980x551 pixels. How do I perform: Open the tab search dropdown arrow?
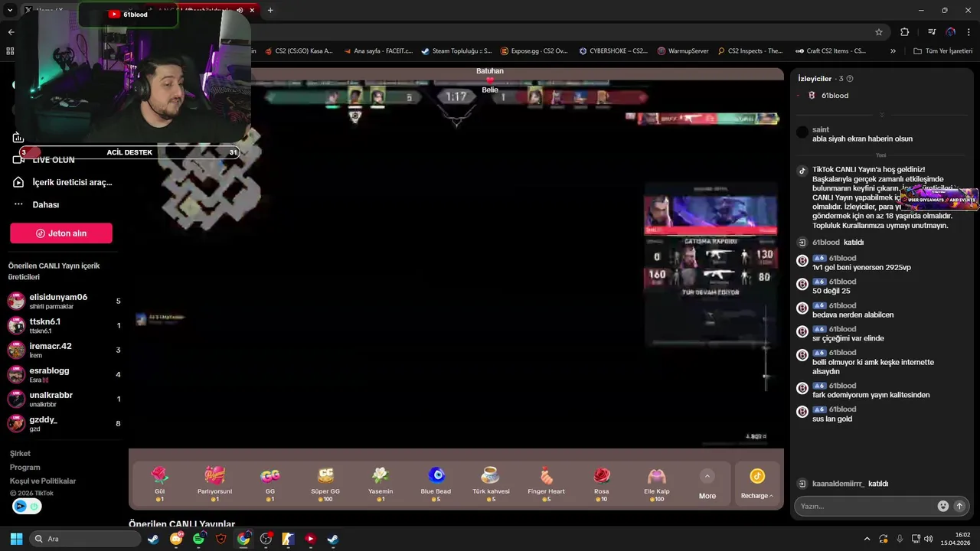click(10, 10)
